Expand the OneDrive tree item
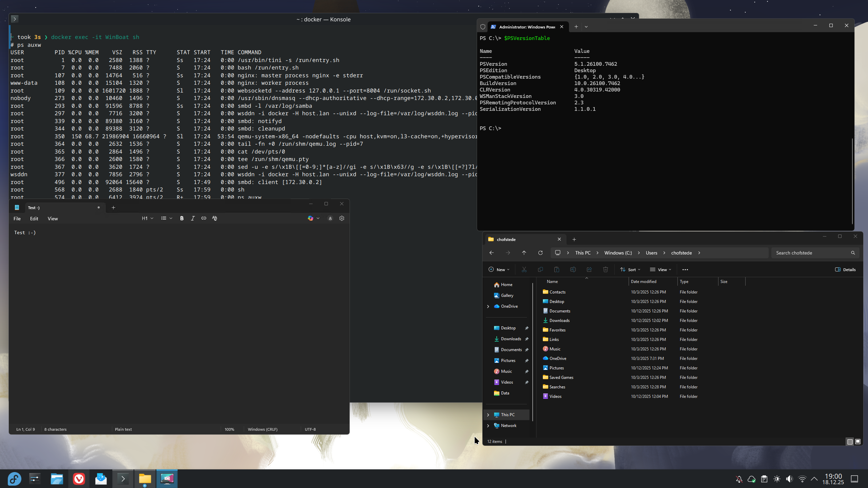Image resolution: width=868 pixels, height=488 pixels. [x=488, y=306]
